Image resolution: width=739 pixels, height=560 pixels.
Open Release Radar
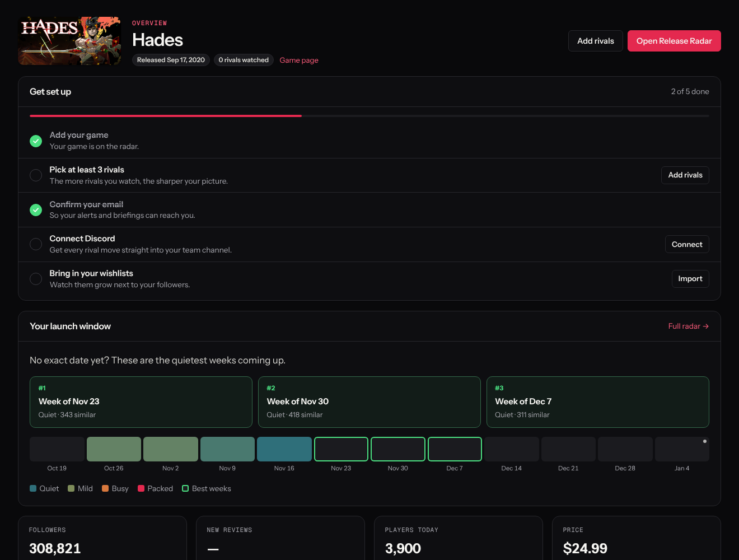click(x=674, y=41)
